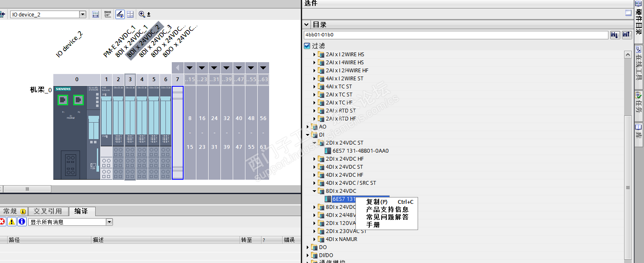The width and height of the screenshot is (644, 263).
Task: Click the 2DI x 24VDC HF folder
Action: point(344,159)
